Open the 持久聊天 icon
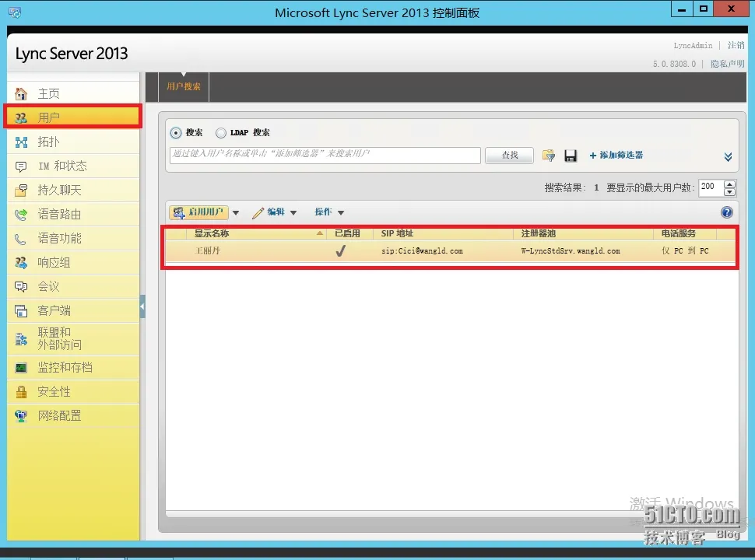Image resolution: width=755 pixels, height=560 pixels. (x=21, y=191)
